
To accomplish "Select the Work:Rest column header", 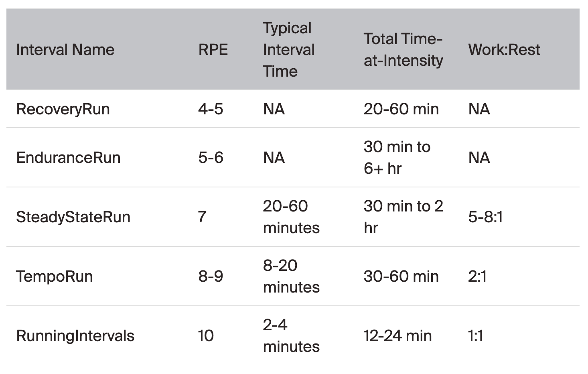I will (504, 50).
